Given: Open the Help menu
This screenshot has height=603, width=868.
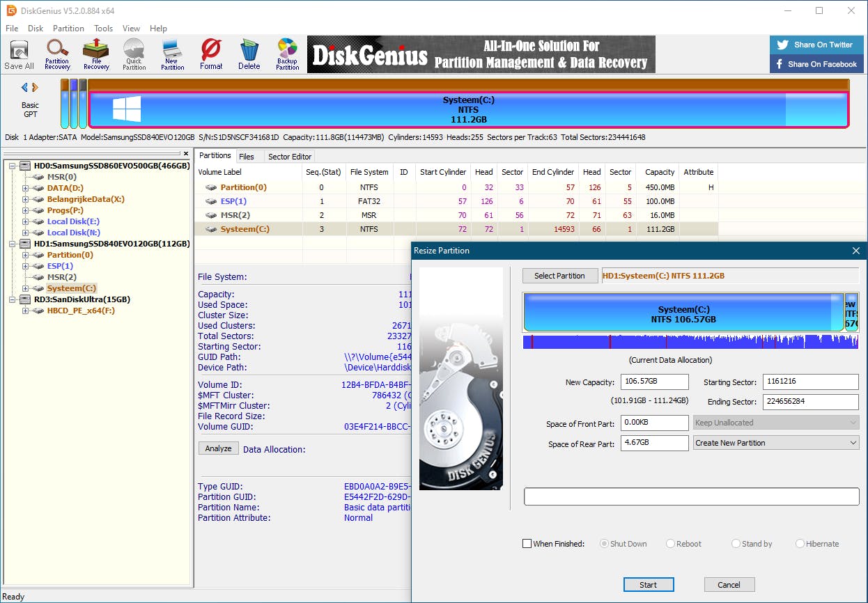Looking at the screenshot, I should coord(158,29).
